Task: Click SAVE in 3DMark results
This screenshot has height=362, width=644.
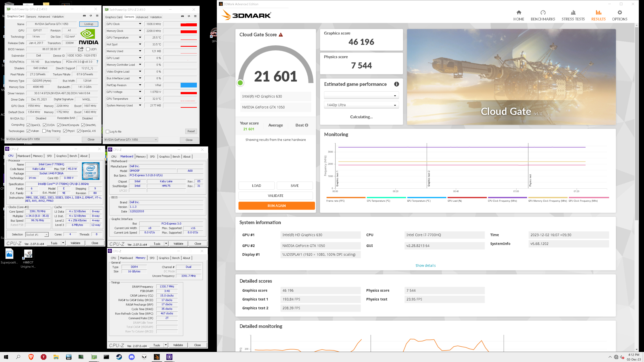Action: [295, 186]
